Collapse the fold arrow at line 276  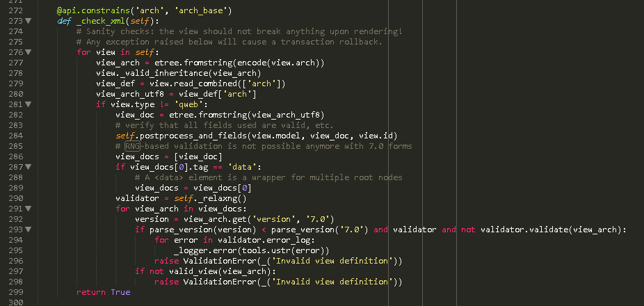click(28, 52)
